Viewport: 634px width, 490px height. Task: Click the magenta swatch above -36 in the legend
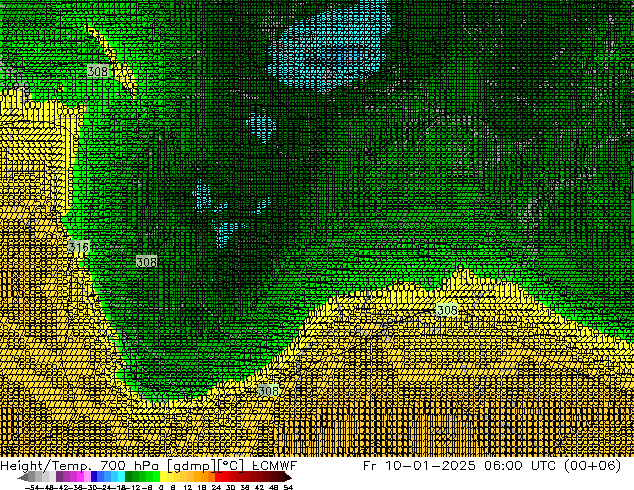(80, 476)
